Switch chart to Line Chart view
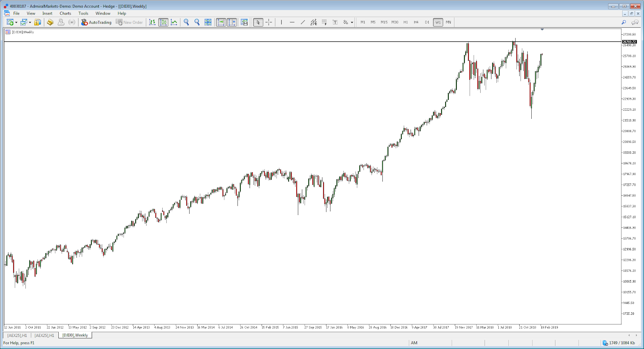The width and height of the screenshot is (644, 349). pos(174,22)
